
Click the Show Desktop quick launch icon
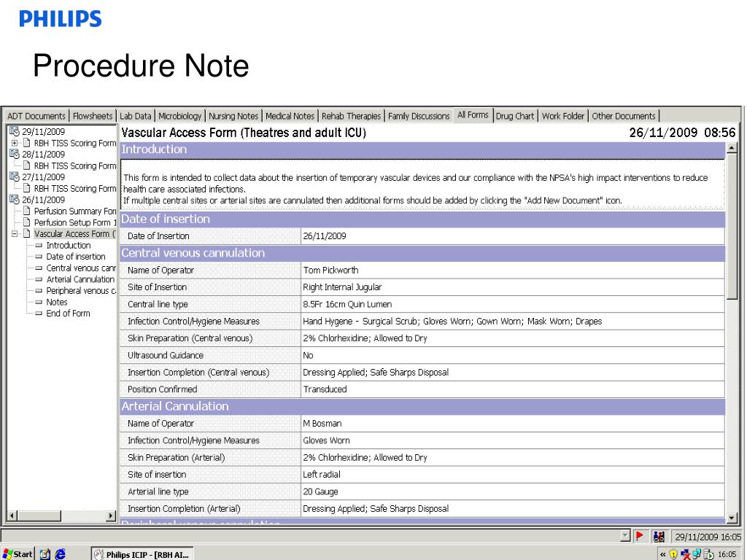(44, 554)
